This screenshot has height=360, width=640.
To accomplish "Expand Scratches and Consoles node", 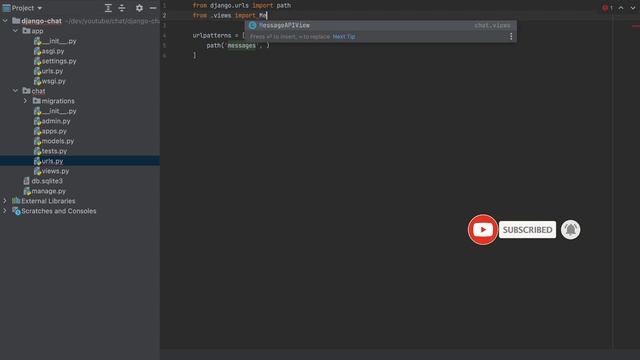I will [5, 211].
